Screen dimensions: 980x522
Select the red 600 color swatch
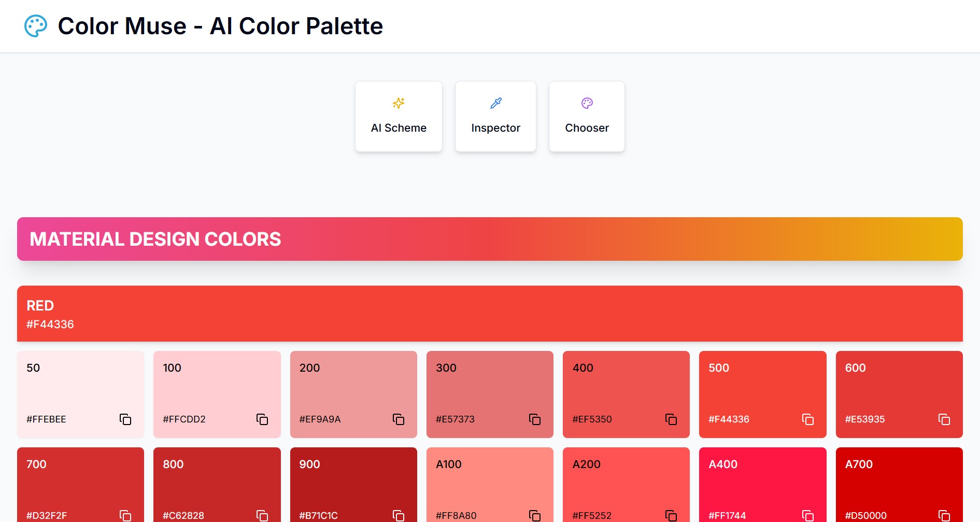pos(899,394)
